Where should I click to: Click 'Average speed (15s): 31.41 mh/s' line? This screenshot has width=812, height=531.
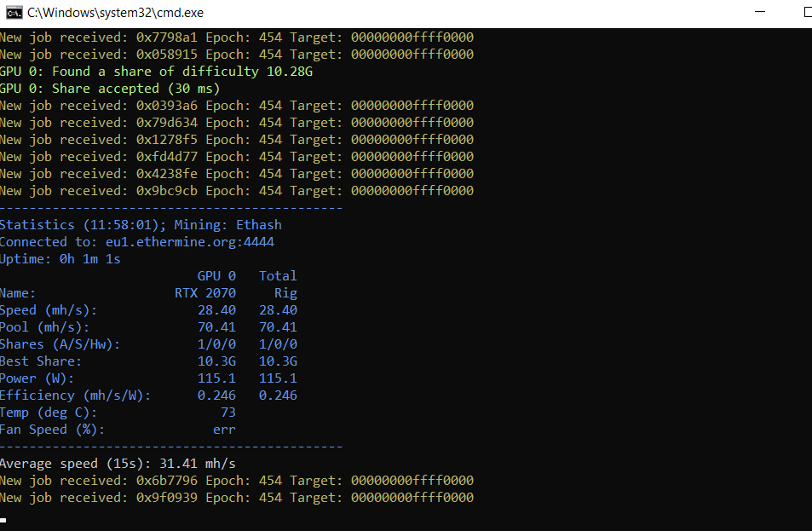point(118,464)
